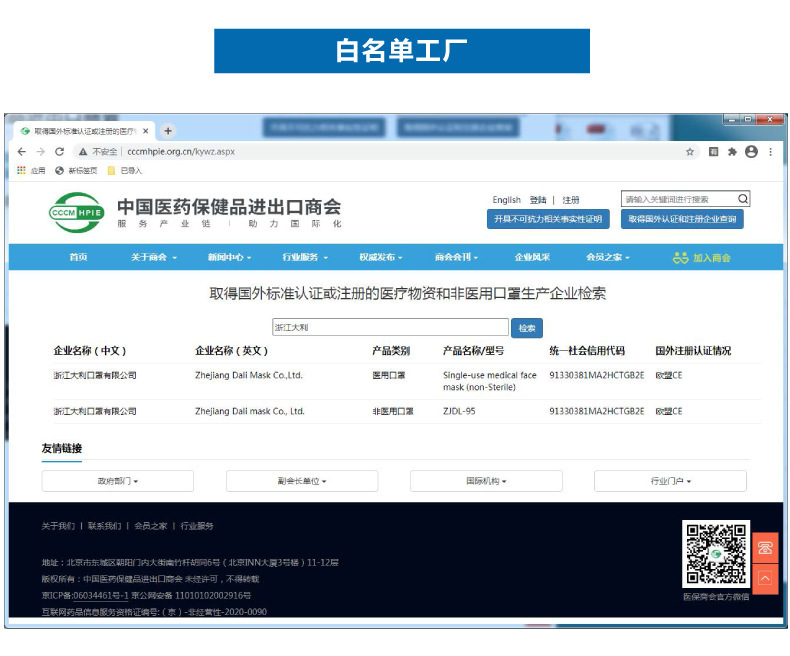Click the 欧盟CE cell in 医用口罩 row

coord(669,375)
